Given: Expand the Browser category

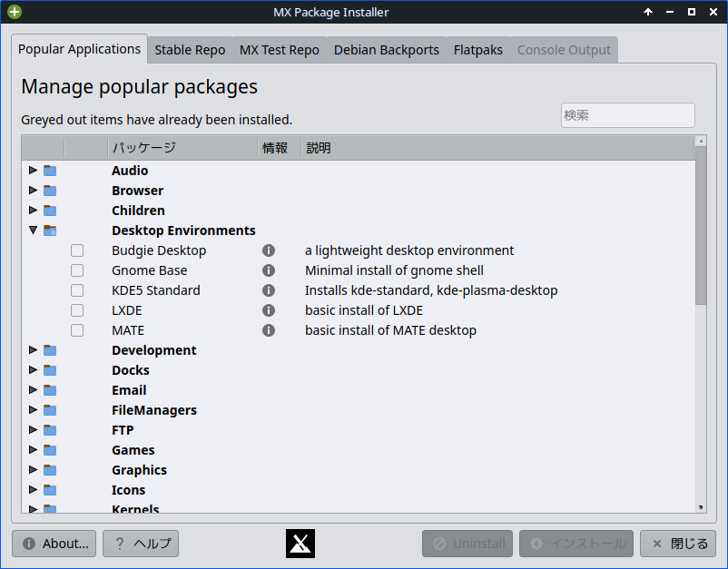Looking at the screenshot, I should click(33, 191).
